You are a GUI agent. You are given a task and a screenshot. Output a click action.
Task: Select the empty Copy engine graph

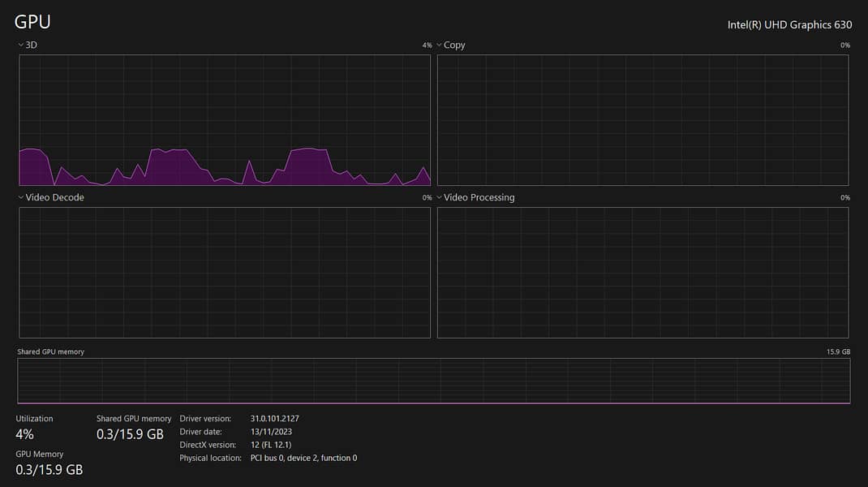tap(642, 120)
